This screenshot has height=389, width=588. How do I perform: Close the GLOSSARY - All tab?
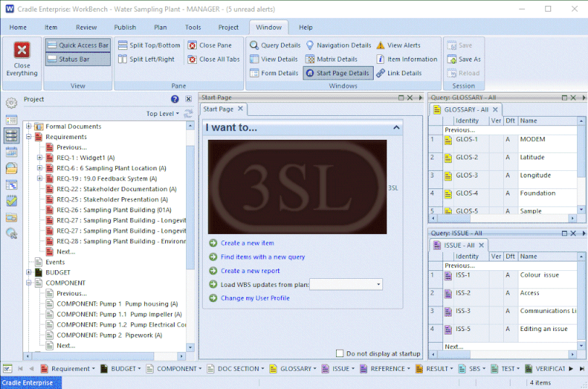(x=495, y=109)
